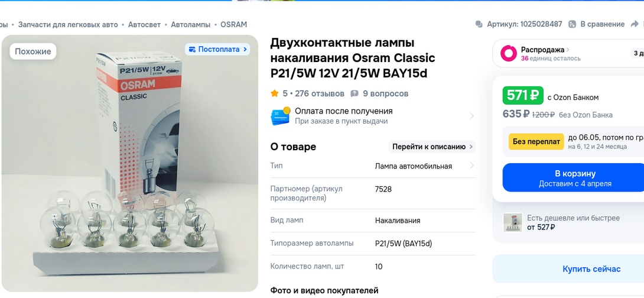Viewport: 644px width, 298px height.
Task: Open the 276 отзывов reviews link
Action: pos(320,93)
